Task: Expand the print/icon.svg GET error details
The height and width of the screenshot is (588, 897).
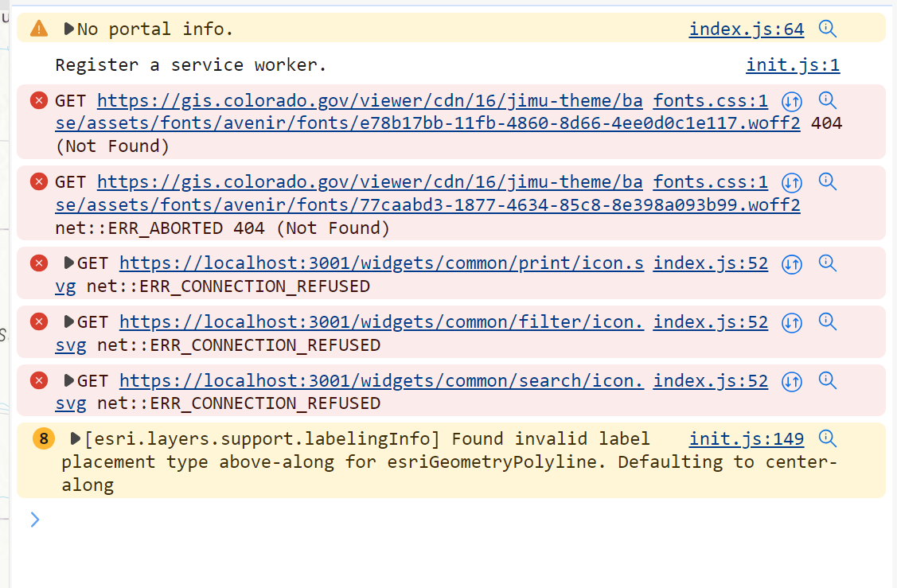Action: 68,263
